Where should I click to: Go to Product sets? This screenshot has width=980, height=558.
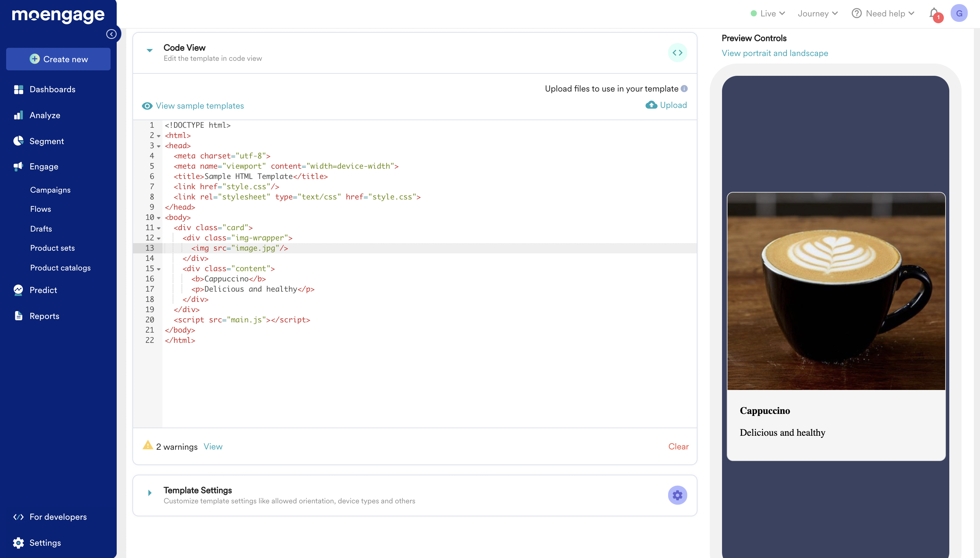click(53, 248)
